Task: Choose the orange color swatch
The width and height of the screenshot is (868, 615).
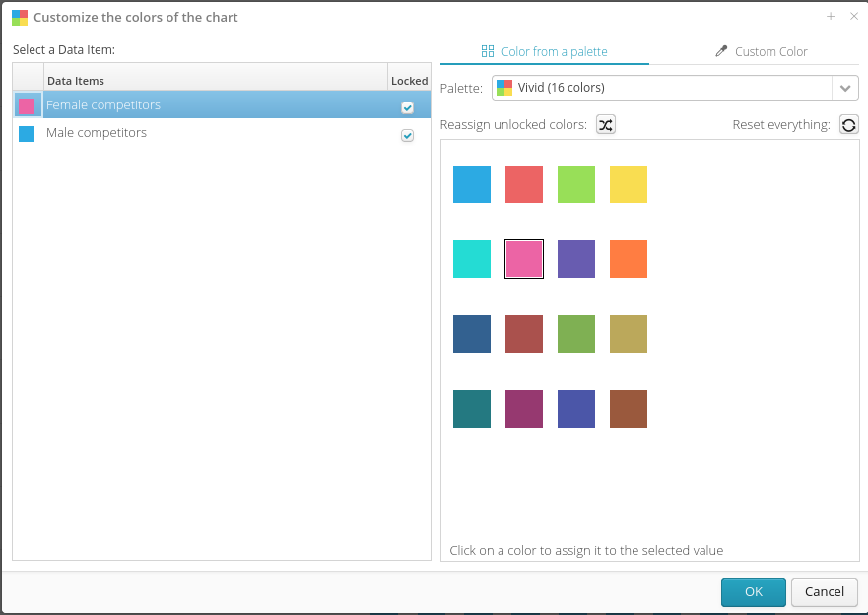Action: (x=629, y=259)
